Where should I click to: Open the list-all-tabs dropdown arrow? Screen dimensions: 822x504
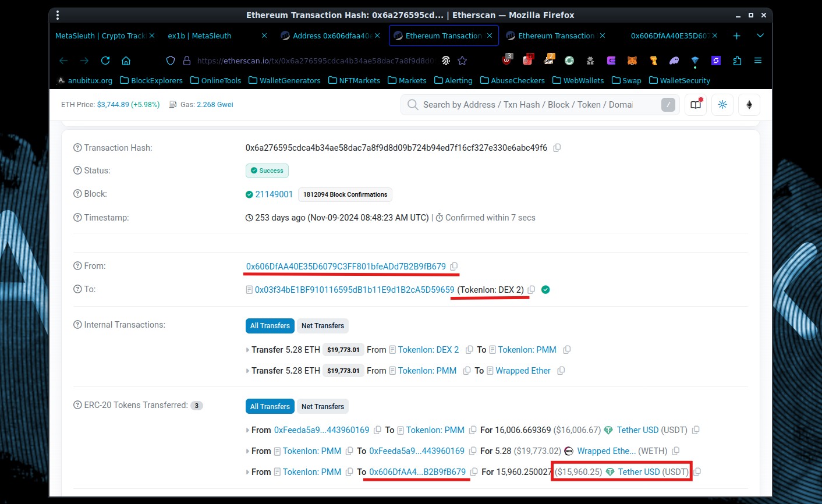click(x=760, y=36)
